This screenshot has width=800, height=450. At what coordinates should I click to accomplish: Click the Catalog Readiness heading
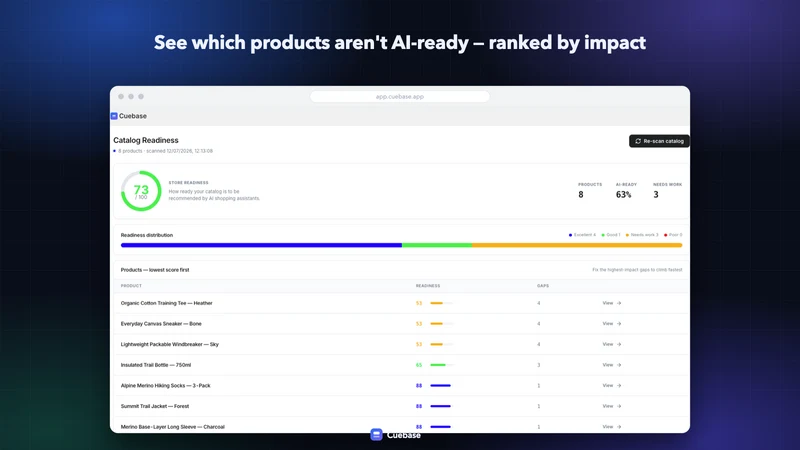146,140
